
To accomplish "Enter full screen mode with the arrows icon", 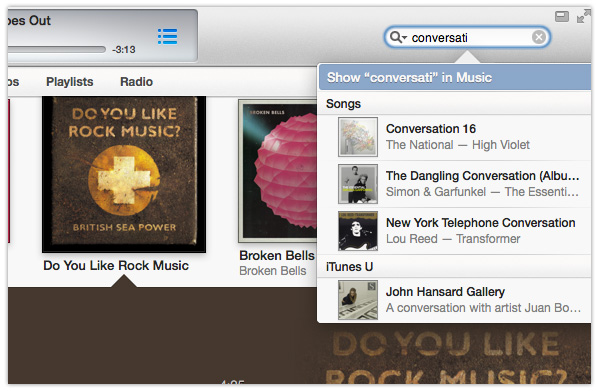I will pyautogui.click(x=583, y=16).
